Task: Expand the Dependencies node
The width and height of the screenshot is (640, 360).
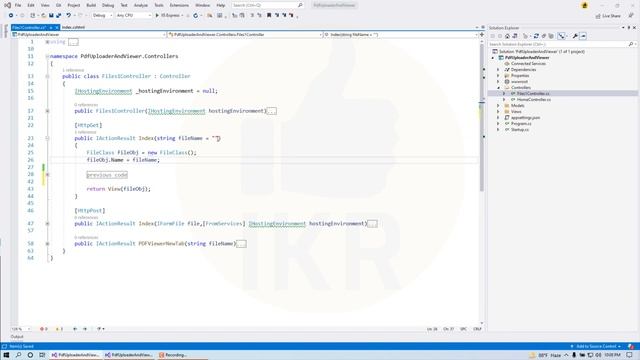Action: tap(498, 70)
